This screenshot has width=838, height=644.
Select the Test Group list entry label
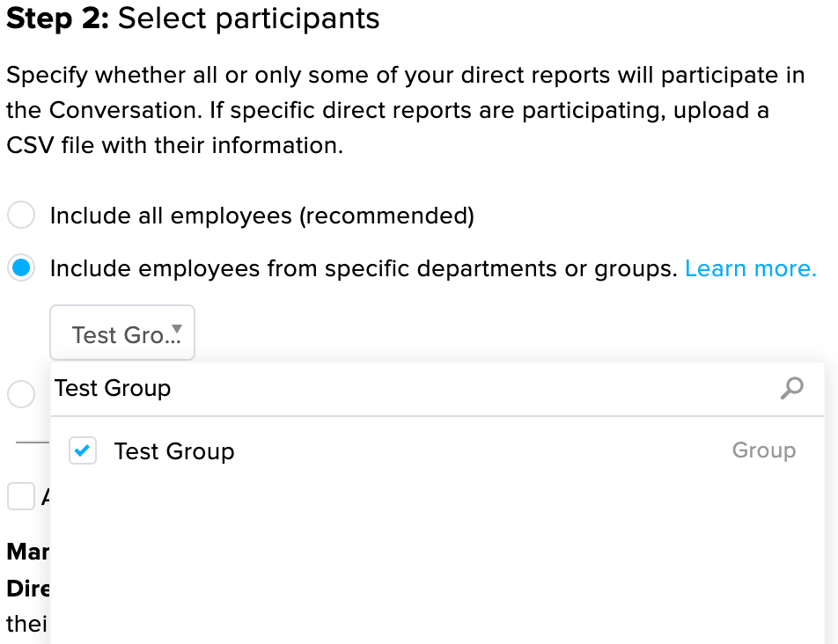tap(174, 451)
